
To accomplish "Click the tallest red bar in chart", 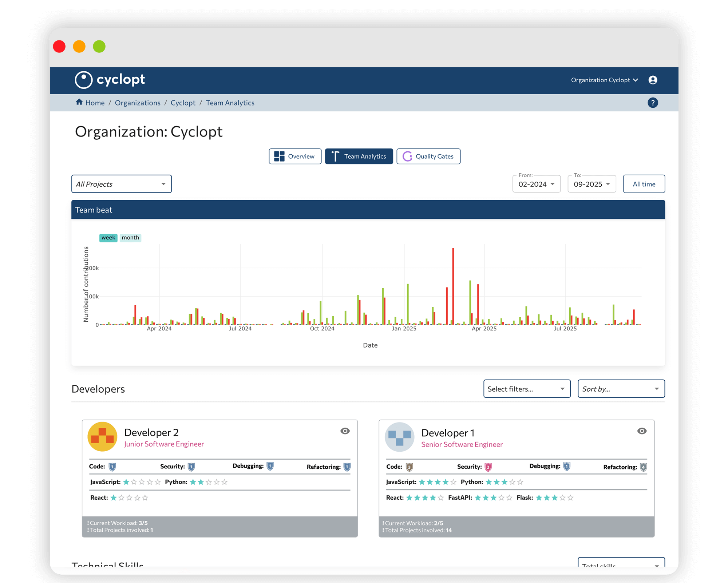I will (x=453, y=286).
